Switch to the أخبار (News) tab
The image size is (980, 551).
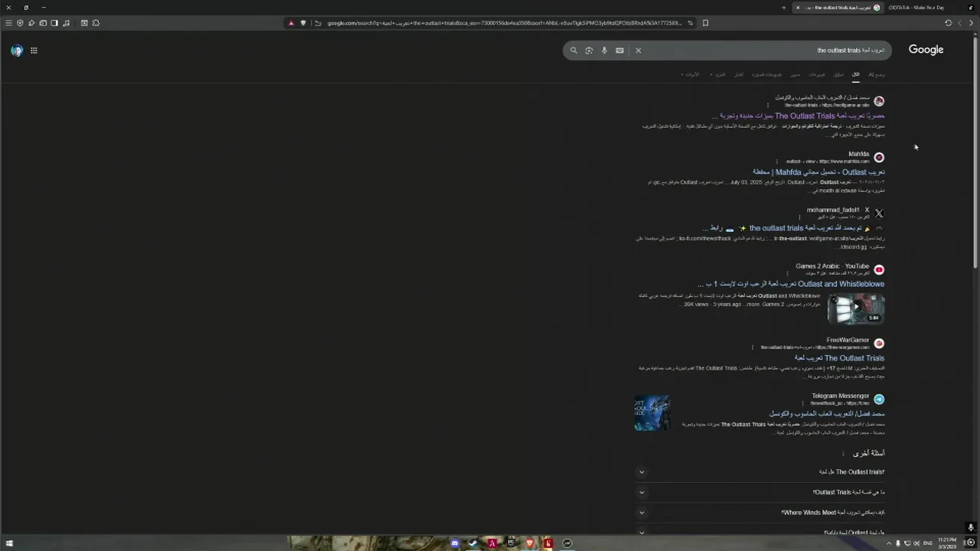coord(739,74)
